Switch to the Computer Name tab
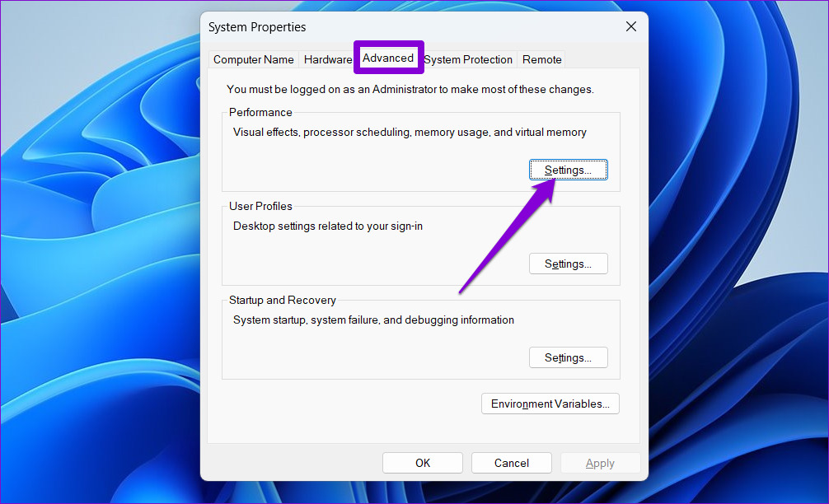This screenshot has height=504, width=829. [x=253, y=59]
